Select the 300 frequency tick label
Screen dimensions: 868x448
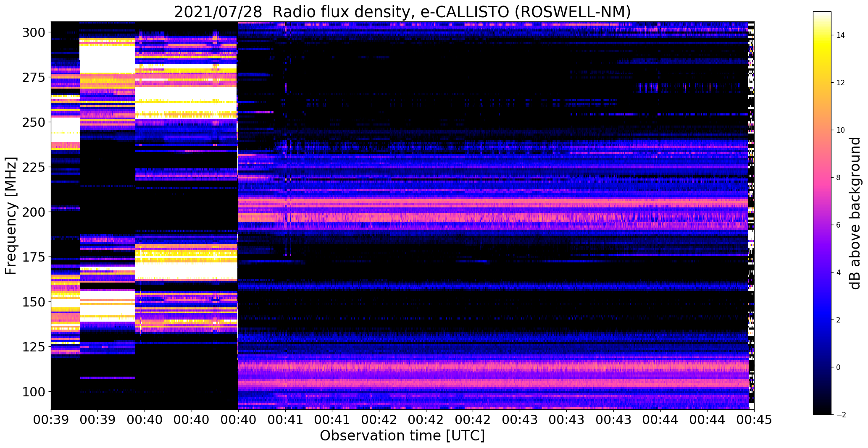[x=34, y=32]
